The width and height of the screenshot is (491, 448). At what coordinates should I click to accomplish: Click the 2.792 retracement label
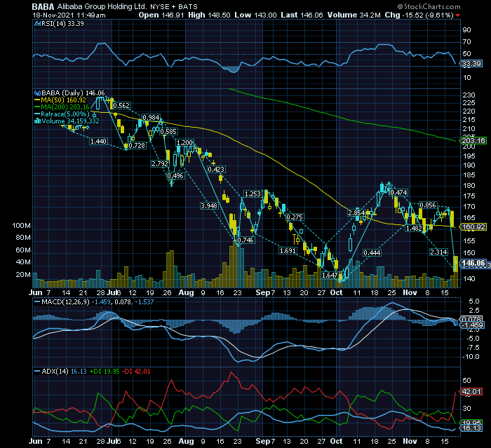coord(160,164)
